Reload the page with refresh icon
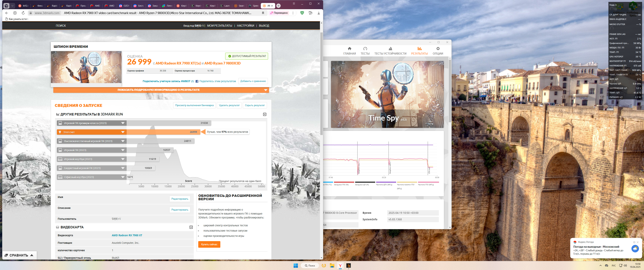 pos(23,13)
